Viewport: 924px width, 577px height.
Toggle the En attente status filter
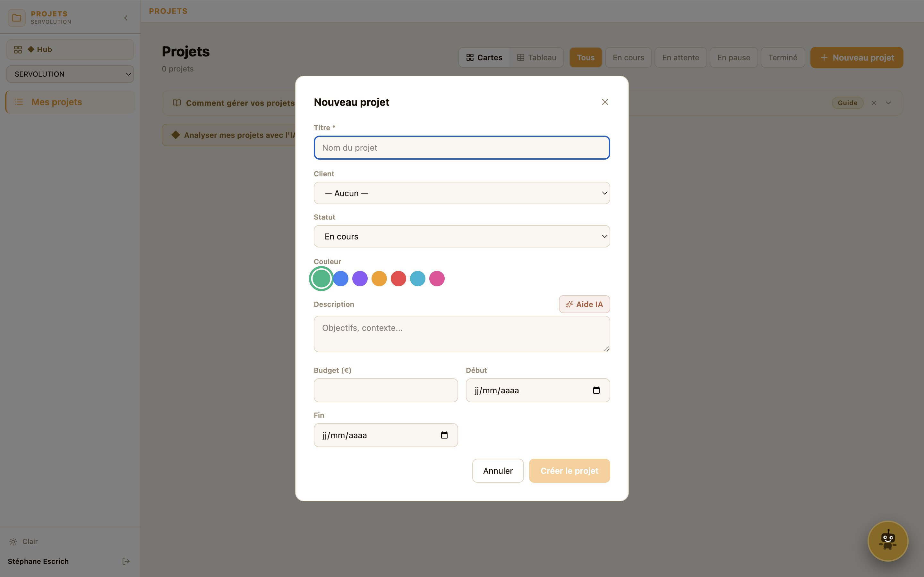680,57
